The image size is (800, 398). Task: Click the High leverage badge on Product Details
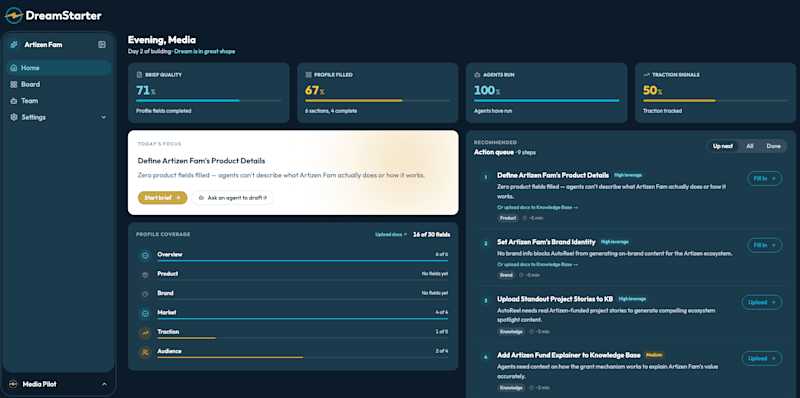click(x=628, y=175)
